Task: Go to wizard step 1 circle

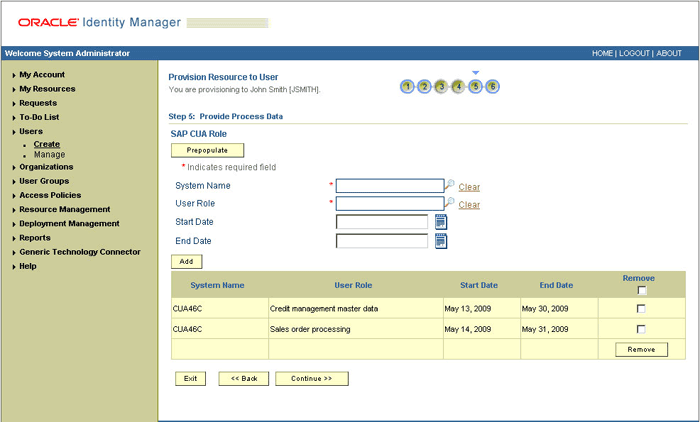Action: pyautogui.click(x=407, y=86)
